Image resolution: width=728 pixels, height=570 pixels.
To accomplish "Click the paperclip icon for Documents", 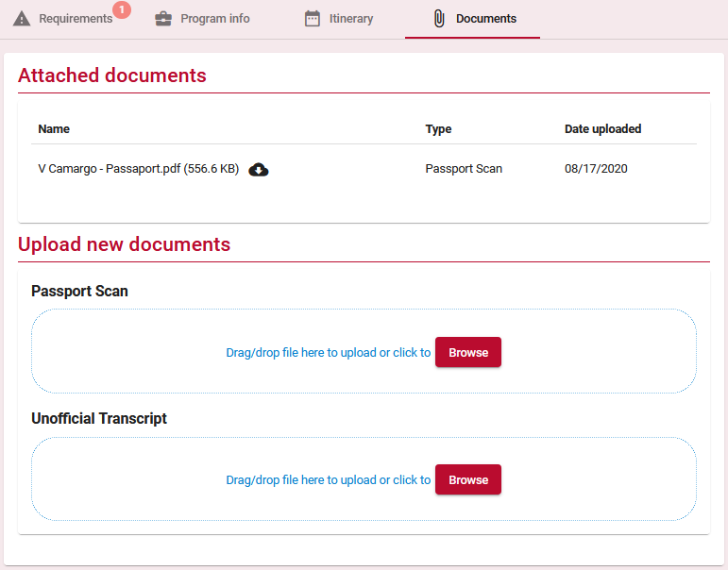I will pyautogui.click(x=439, y=19).
